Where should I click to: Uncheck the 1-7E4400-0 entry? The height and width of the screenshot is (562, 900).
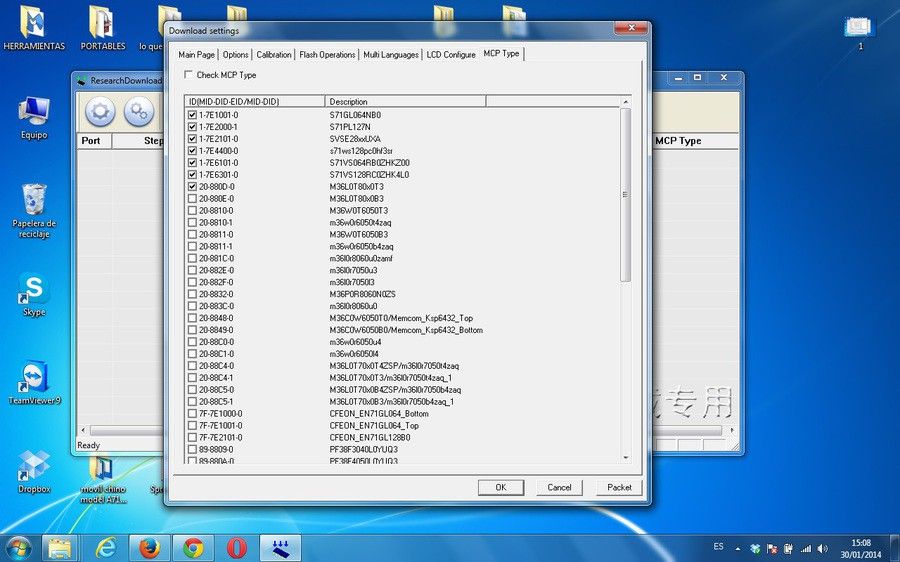(x=192, y=151)
